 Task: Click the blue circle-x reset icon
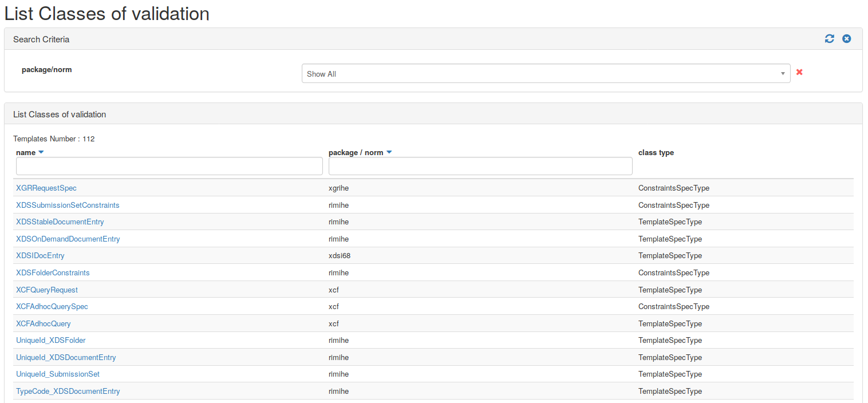click(846, 39)
